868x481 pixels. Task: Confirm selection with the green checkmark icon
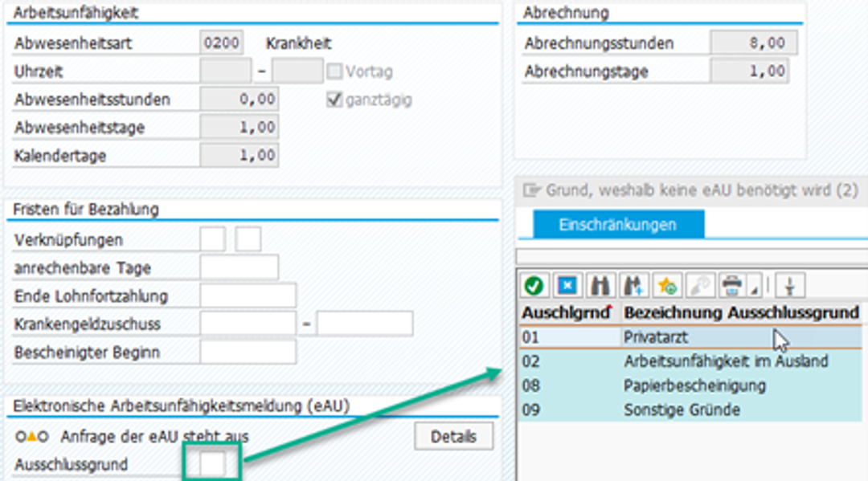pyautogui.click(x=534, y=286)
